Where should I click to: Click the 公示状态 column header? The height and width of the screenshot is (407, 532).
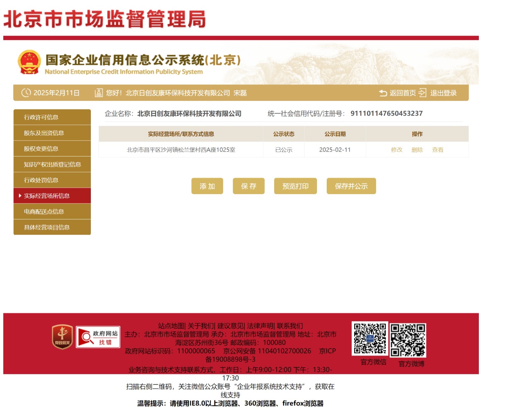[x=284, y=134]
